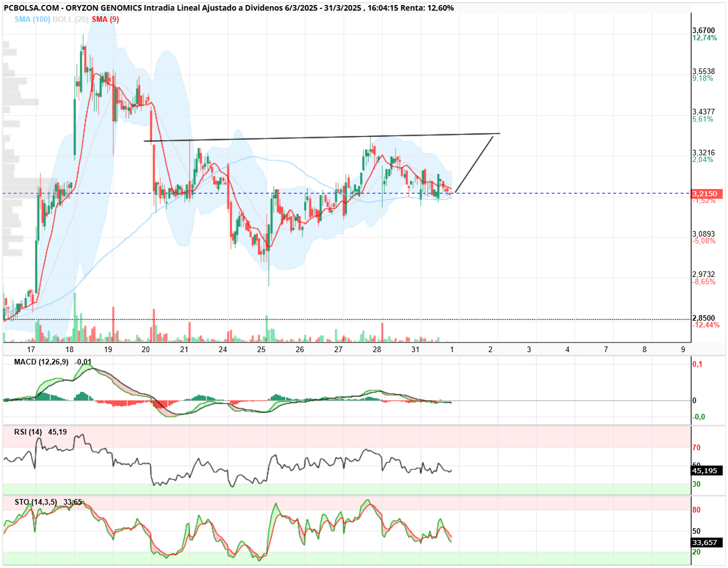Select the 3,5538 price axis label
Viewport: 728px width, 568px height.
point(703,71)
